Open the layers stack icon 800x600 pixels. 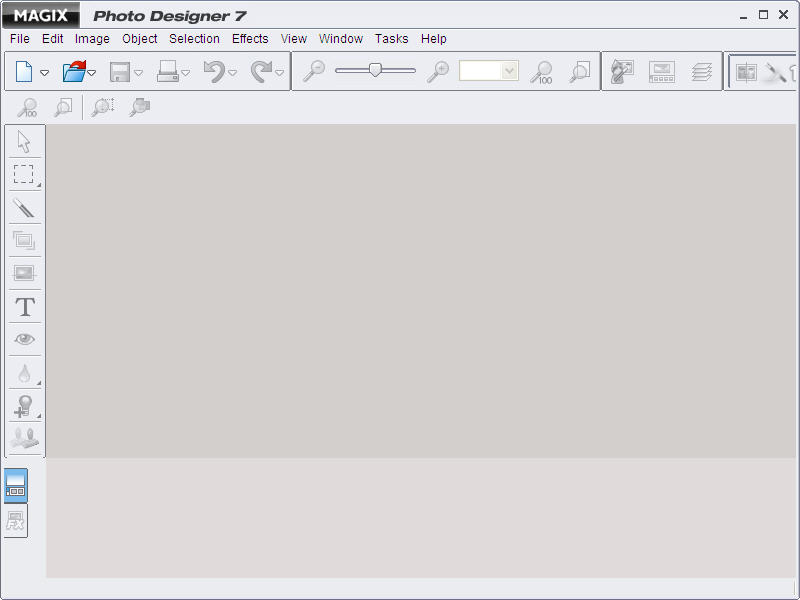pos(702,72)
